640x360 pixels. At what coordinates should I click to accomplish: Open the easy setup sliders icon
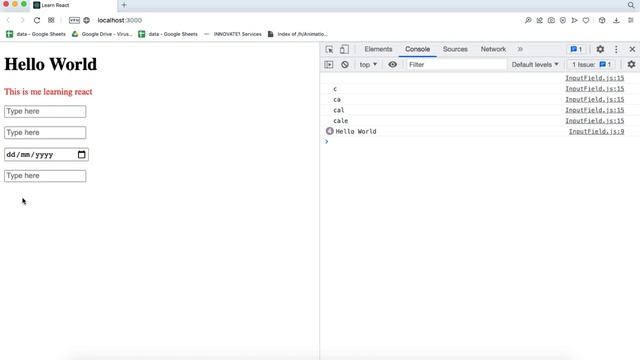click(x=631, y=20)
